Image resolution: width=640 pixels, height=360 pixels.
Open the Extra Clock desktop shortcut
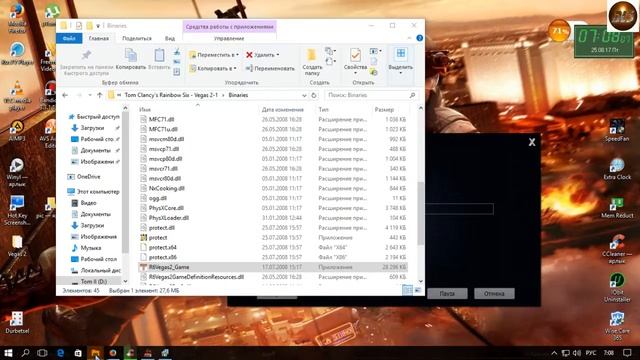[617, 169]
